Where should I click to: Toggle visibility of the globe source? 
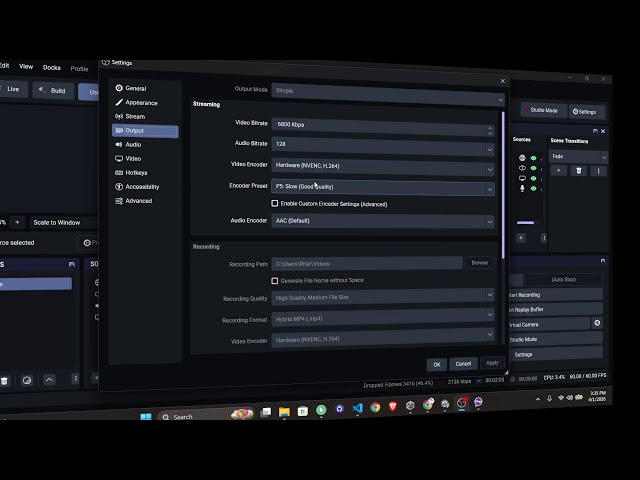[533, 158]
